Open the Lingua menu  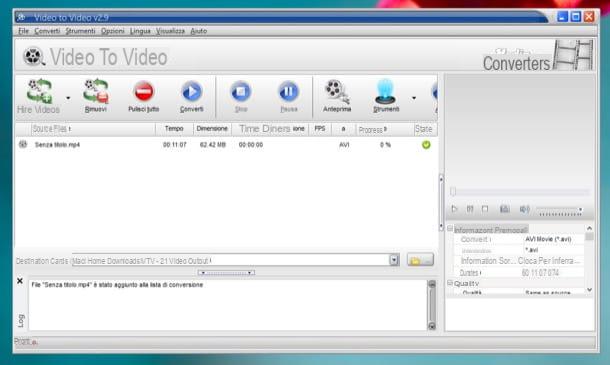coord(140,31)
